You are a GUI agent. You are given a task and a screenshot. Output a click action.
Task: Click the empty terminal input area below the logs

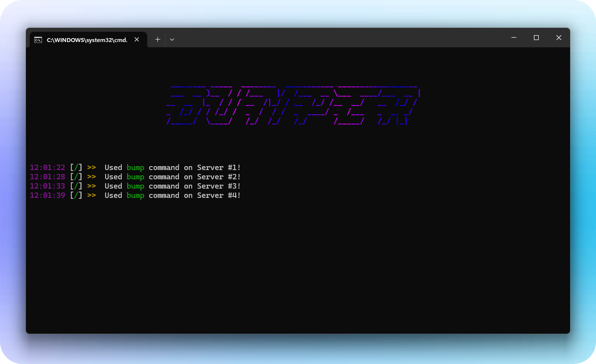tap(293, 244)
